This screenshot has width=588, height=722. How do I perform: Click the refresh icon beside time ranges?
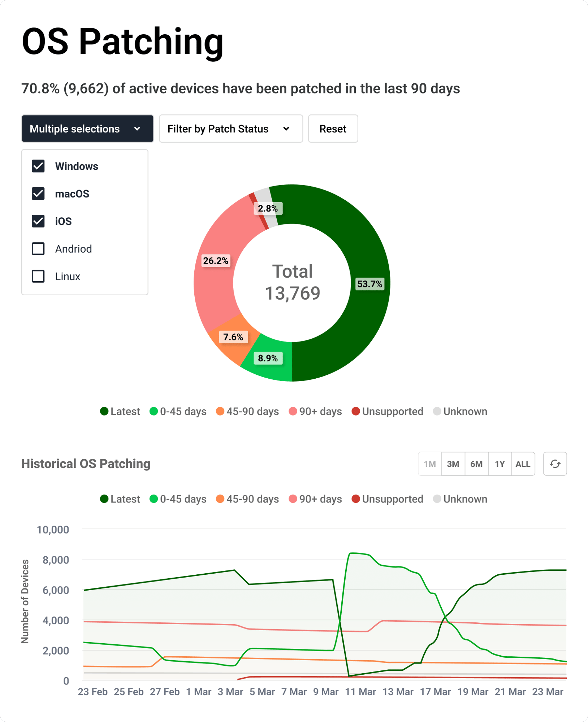[x=555, y=464]
